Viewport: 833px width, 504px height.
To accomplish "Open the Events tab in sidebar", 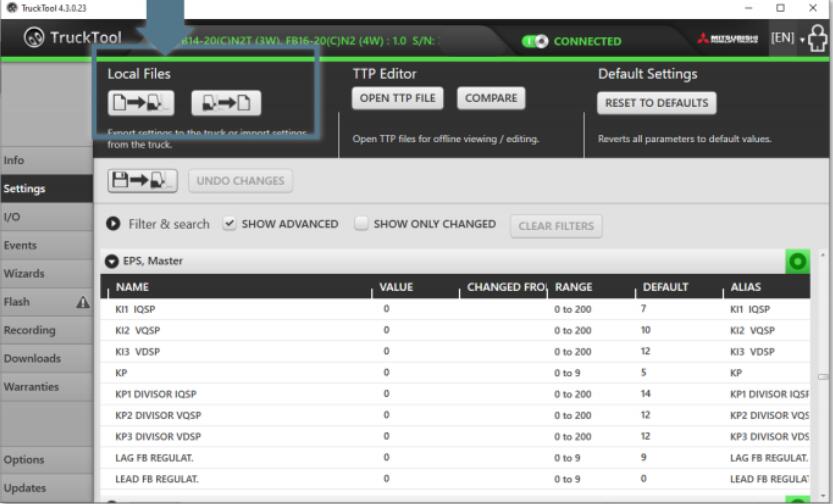I will coord(20,245).
